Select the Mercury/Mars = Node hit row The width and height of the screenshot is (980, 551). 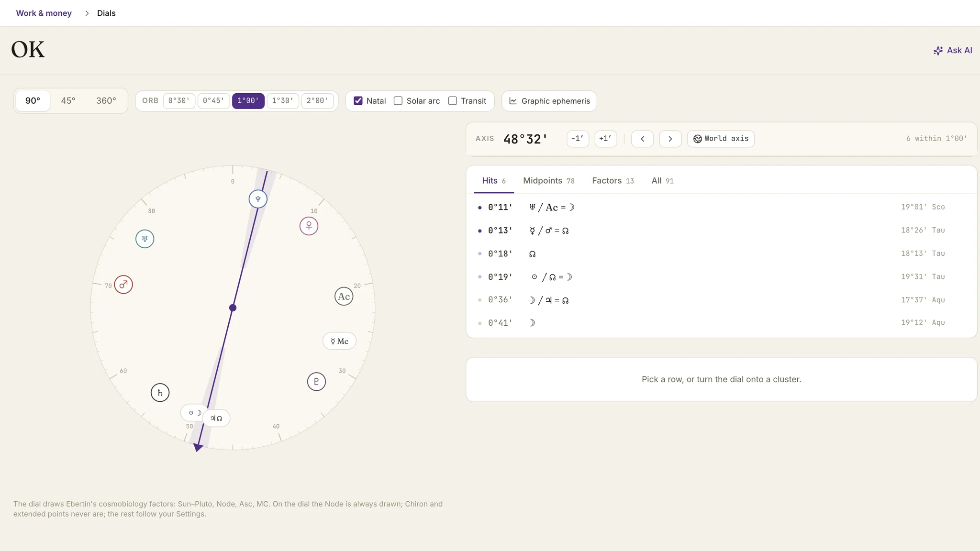click(x=722, y=231)
